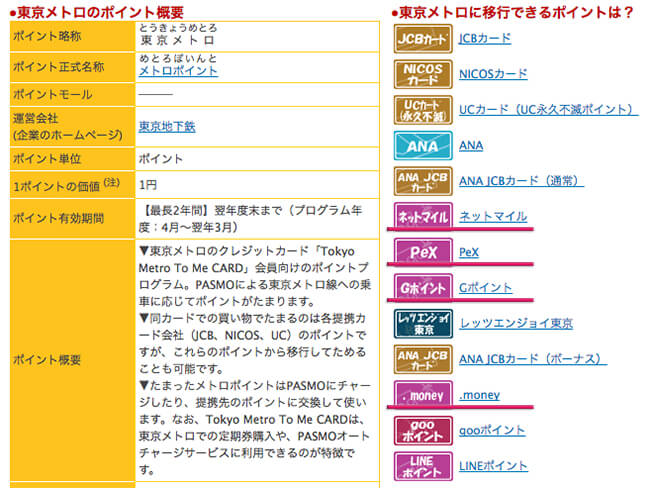
Task: Open the LINEポイント text link
Action: tap(493, 466)
